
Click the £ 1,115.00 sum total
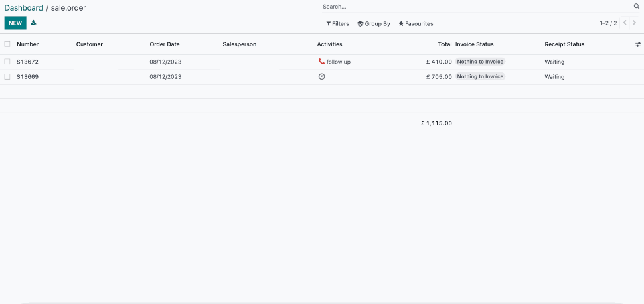pos(436,123)
